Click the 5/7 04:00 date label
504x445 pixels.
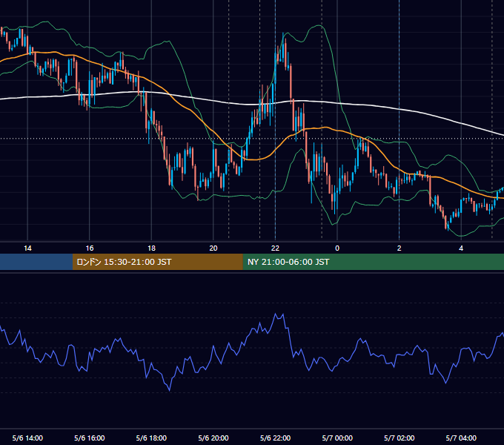click(461, 438)
